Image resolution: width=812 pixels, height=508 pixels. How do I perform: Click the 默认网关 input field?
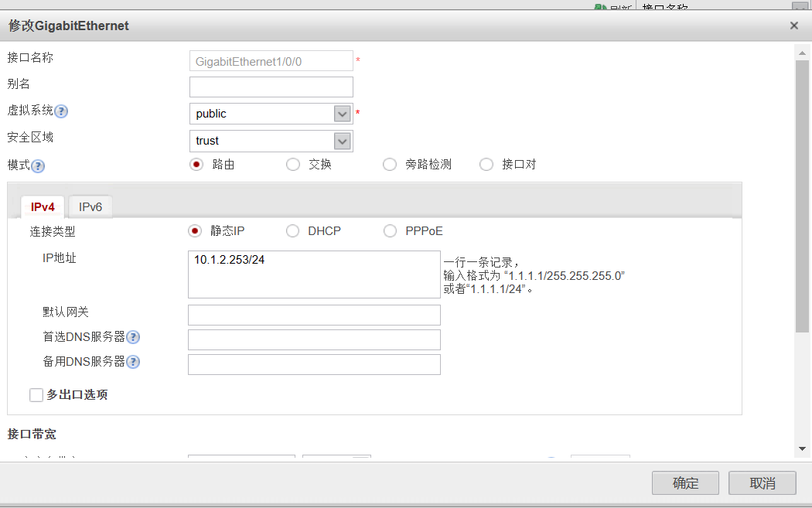314,315
